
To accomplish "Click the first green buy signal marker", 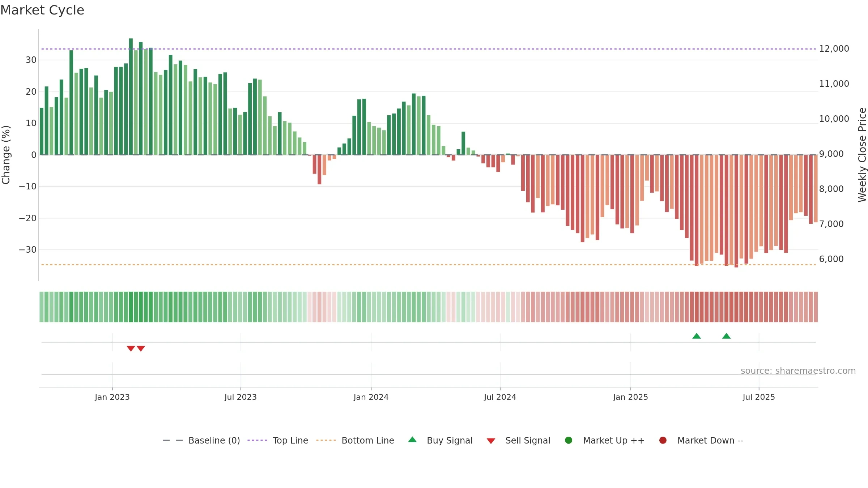I will pyautogui.click(x=697, y=336).
